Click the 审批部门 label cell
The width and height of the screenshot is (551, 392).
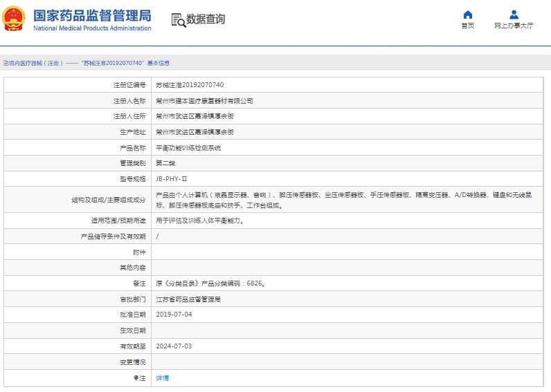pos(78,299)
